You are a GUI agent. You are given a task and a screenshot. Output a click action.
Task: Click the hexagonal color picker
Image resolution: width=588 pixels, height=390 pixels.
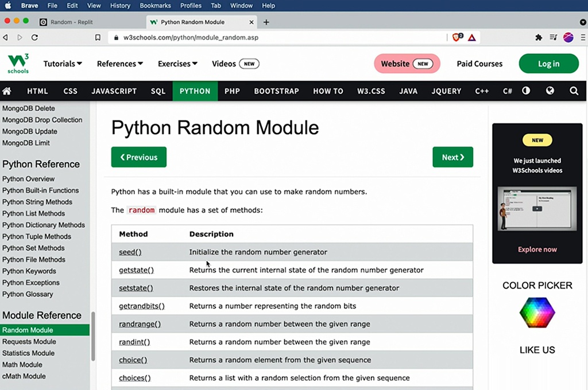(537, 313)
